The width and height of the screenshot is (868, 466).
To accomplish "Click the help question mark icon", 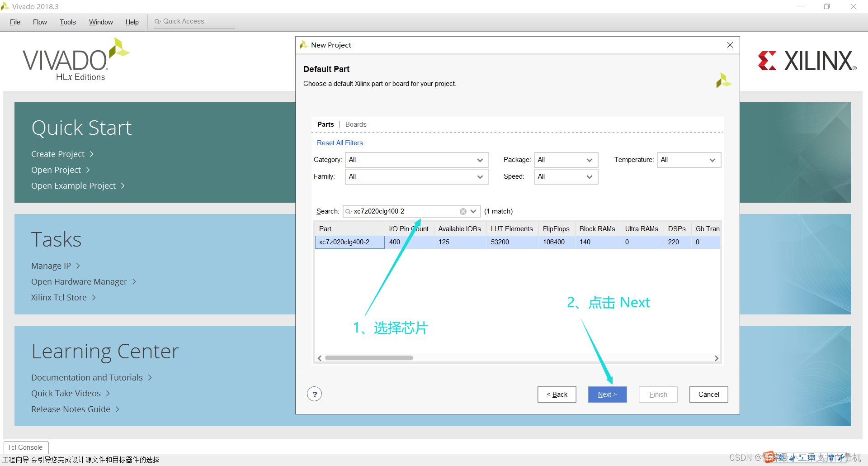I will (x=315, y=394).
